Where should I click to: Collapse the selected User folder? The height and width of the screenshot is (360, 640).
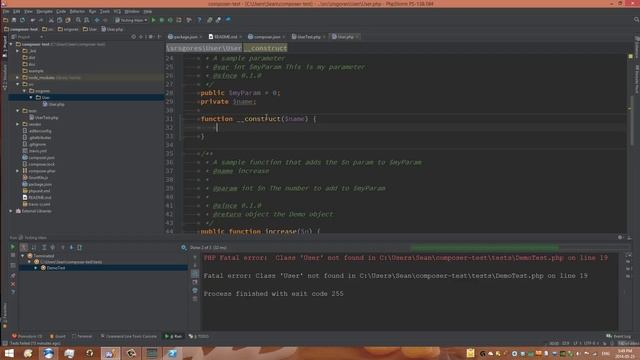click(31, 98)
